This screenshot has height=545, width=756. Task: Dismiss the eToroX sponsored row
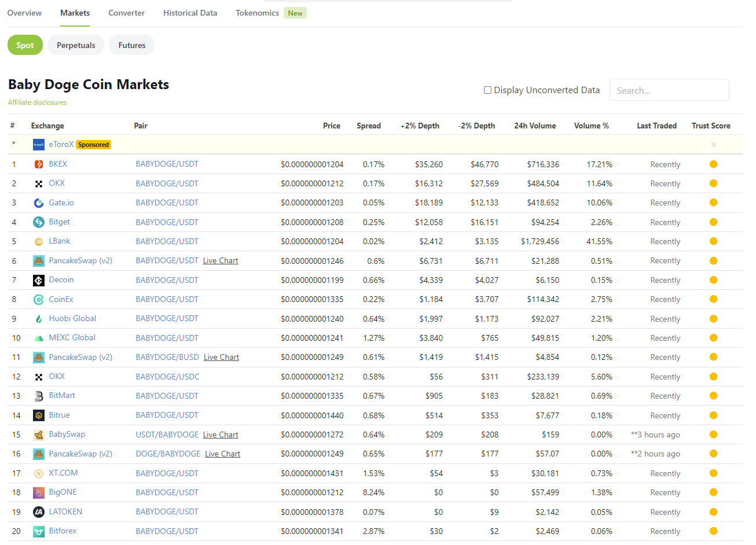point(714,145)
